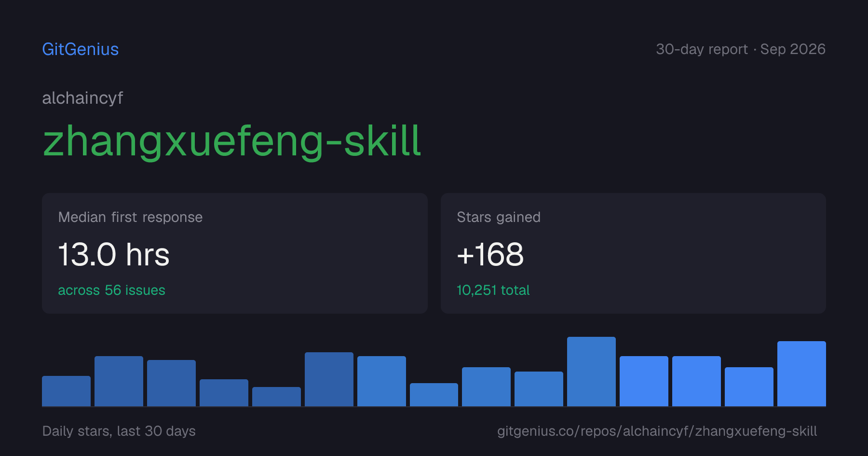The width and height of the screenshot is (868, 456).
Task: Select the 10,251 total text
Action: click(493, 290)
